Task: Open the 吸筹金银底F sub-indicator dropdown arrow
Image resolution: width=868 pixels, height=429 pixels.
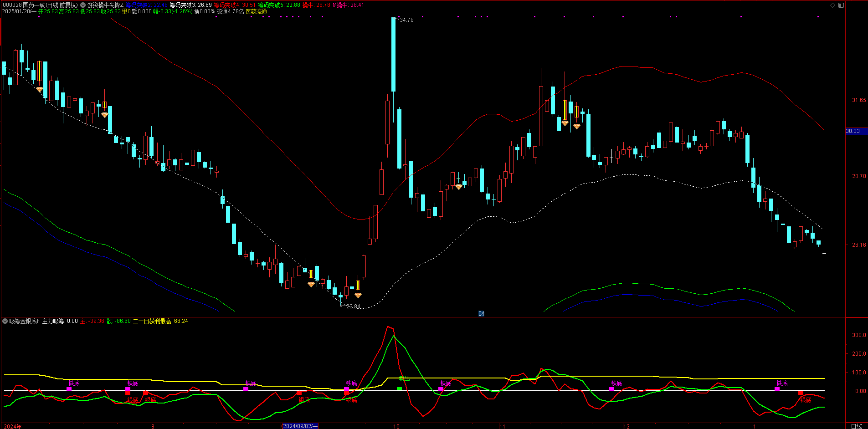Action: pyautogui.click(x=5, y=321)
